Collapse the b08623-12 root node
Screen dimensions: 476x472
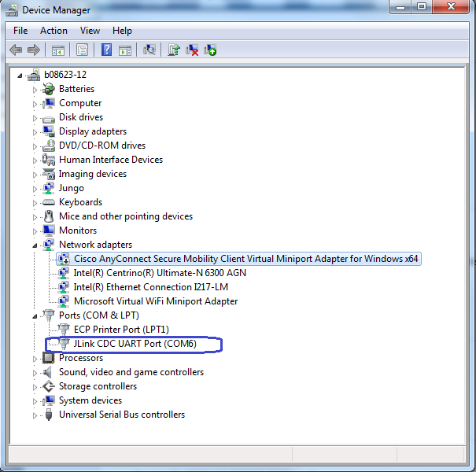[x=20, y=76]
